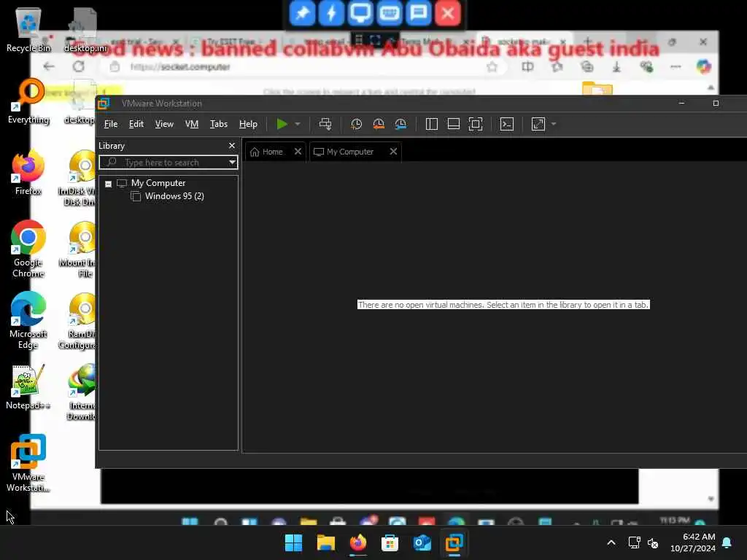This screenshot has width=747, height=560.
Task: Close the My Computer tab
Action: pos(393,152)
